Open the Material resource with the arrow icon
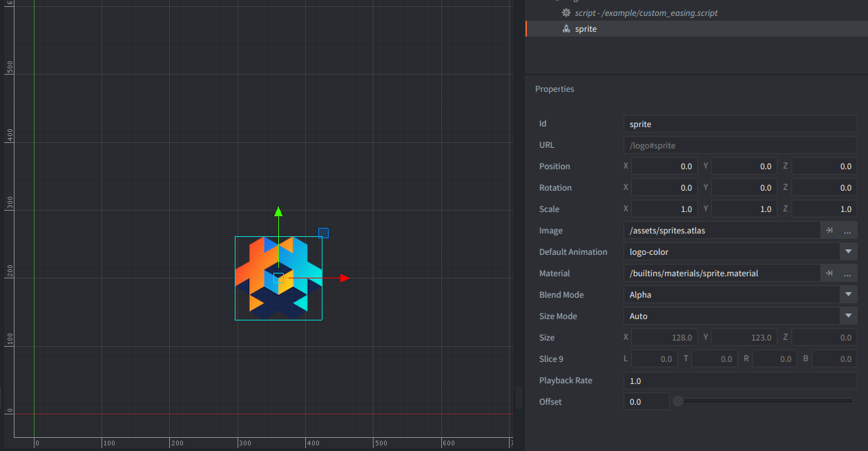The height and width of the screenshot is (451, 868). pyautogui.click(x=829, y=274)
